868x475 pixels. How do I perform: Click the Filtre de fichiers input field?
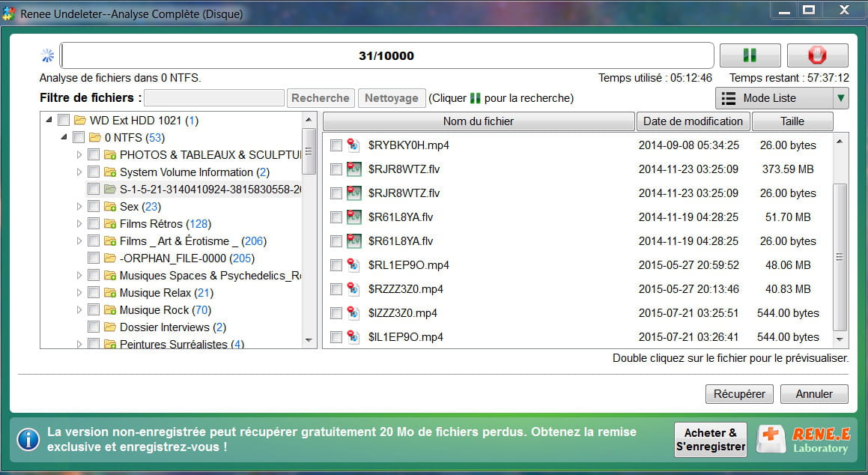point(214,98)
